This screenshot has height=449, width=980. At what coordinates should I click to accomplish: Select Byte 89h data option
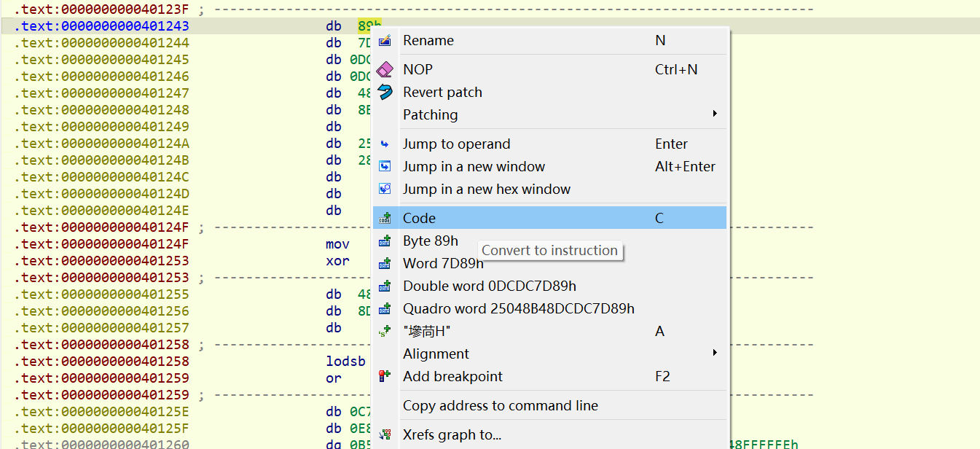pos(430,241)
